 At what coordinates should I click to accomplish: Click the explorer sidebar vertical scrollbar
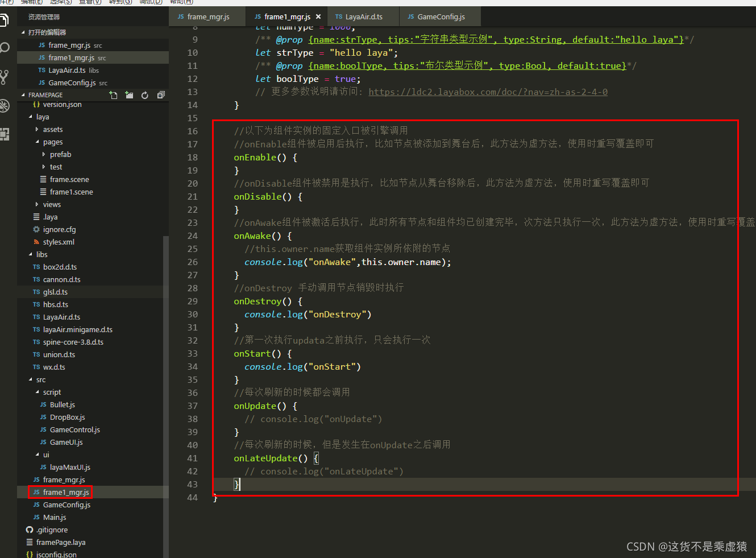click(166, 396)
